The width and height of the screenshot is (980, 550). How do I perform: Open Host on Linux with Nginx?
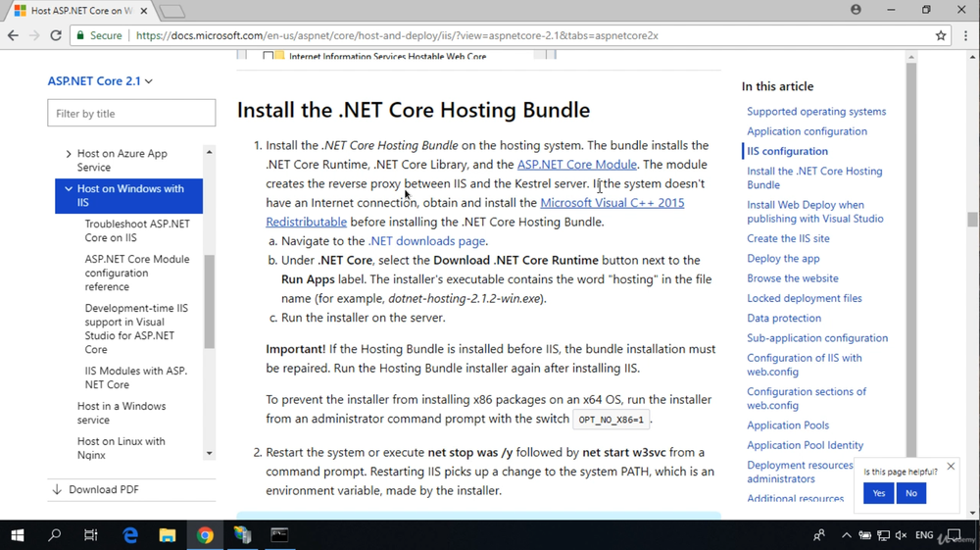(121, 447)
